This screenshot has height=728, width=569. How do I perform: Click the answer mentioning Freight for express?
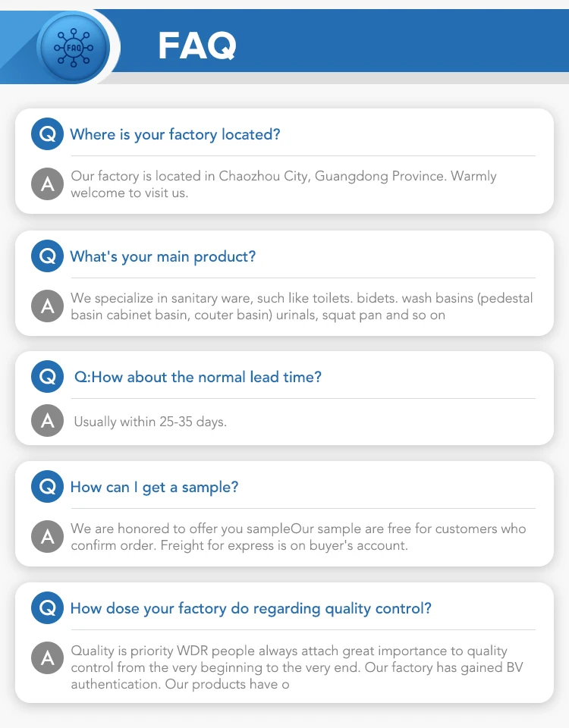[298, 537]
